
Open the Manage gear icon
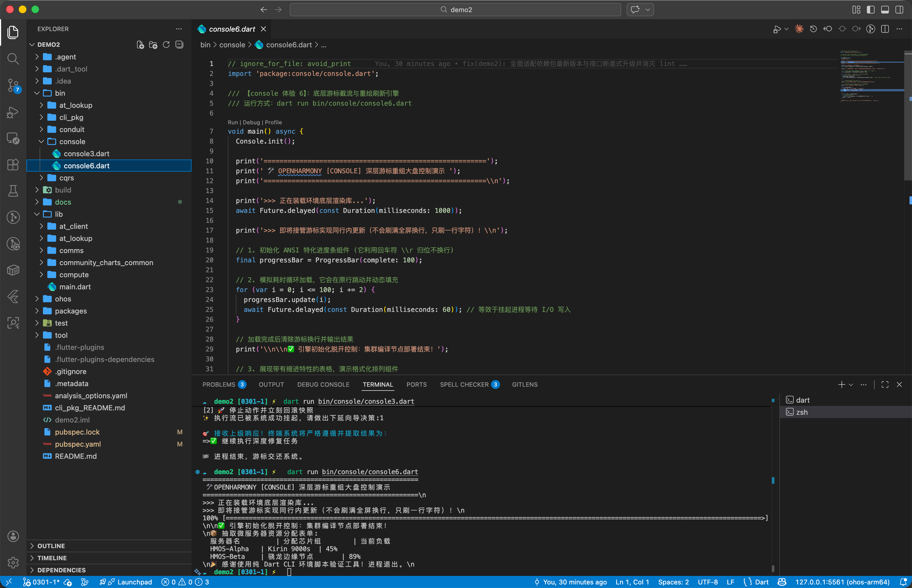(13, 562)
